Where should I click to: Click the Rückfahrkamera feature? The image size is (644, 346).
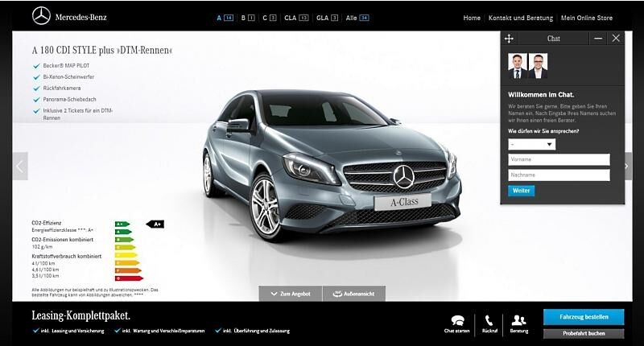(x=57, y=88)
